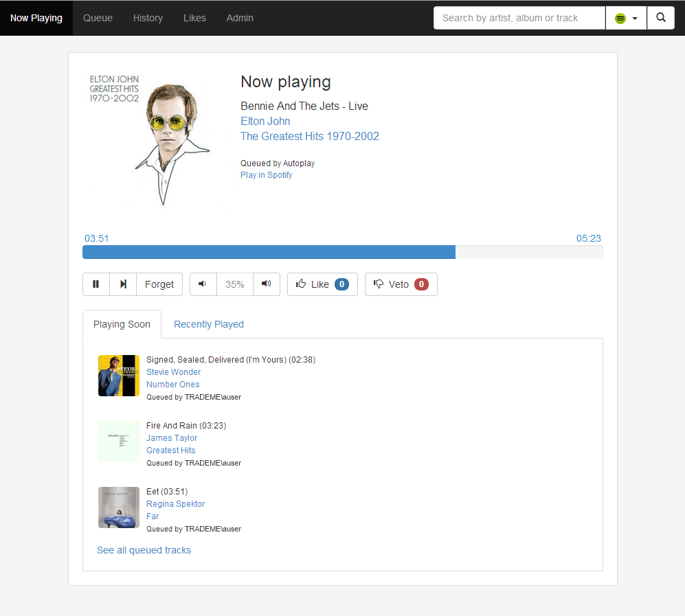
Task: Select the Playing Soon tab
Action: [122, 324]
